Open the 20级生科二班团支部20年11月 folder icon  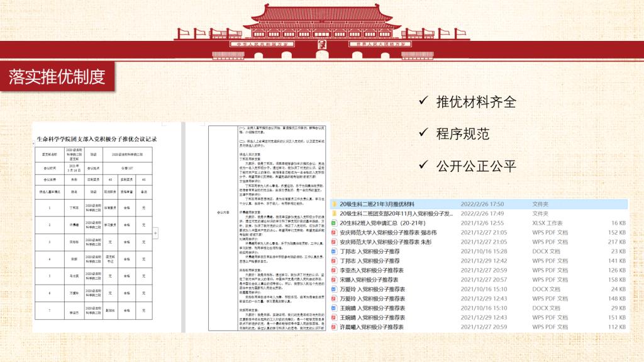coord(334,213)
